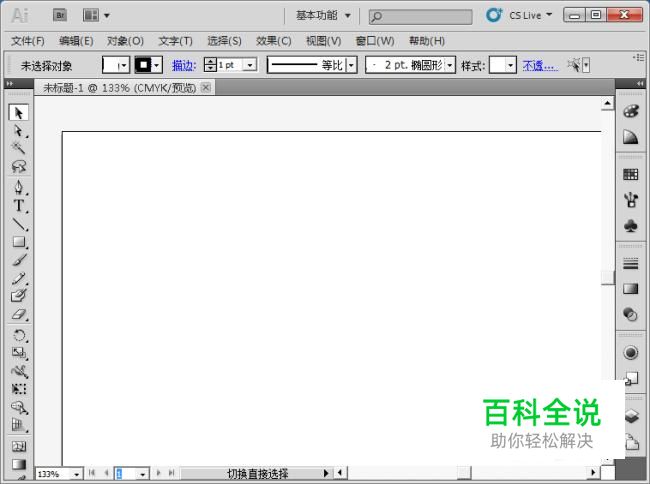This screenshot has height=484, width=650.
Task: Select the Line Segment tool
Action: click(x=19, y=224)
